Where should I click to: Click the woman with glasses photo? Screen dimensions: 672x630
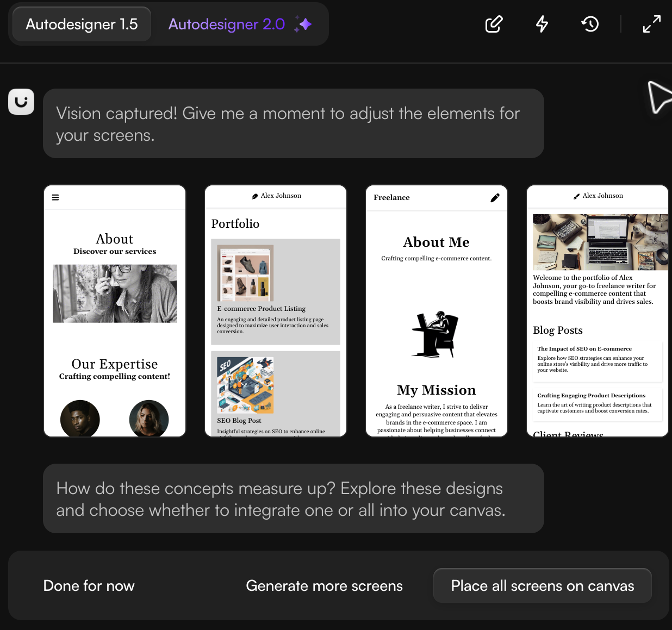pyautogui.click(x=115, y=294)
